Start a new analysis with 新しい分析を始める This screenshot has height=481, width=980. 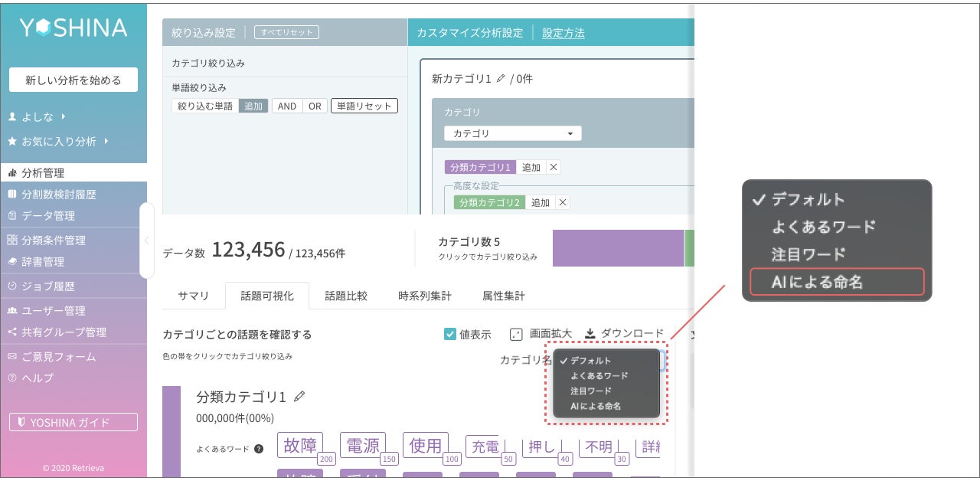tap(73, 80)
